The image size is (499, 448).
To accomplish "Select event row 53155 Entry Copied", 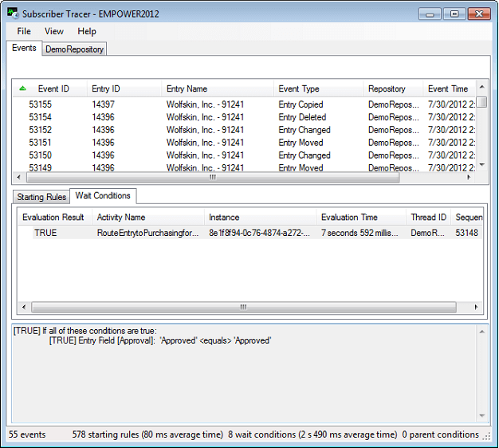I will click(245, 104).
